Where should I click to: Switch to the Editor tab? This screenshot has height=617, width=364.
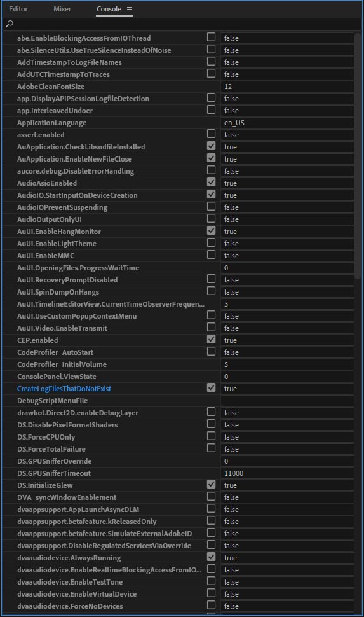[x=18, y=9]
